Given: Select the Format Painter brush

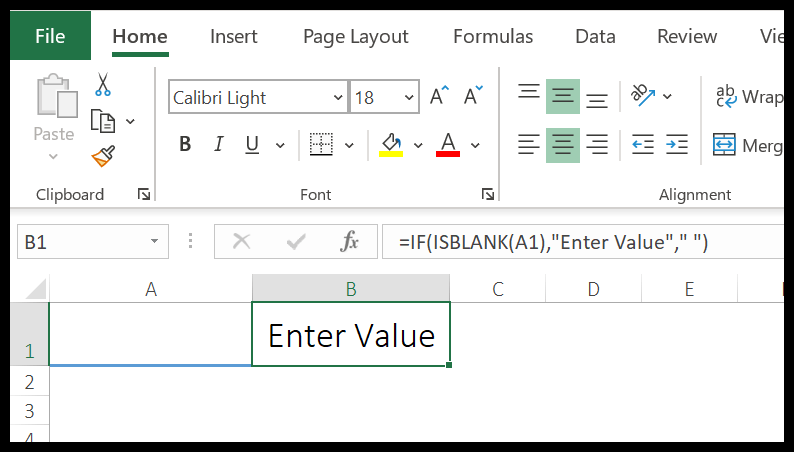Looking at the screenshot, I should pyautogui.click(x=103, y=156).
